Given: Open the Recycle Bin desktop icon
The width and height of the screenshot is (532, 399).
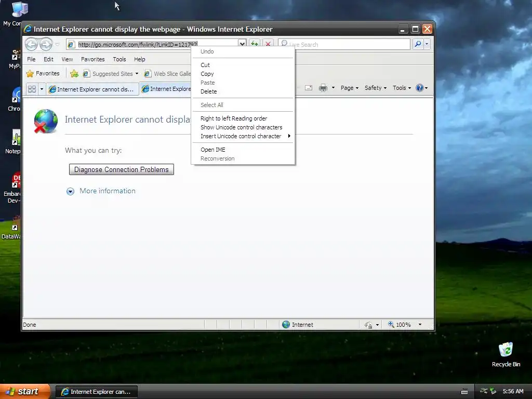Looking at the screenshot, I should (506, 354).
